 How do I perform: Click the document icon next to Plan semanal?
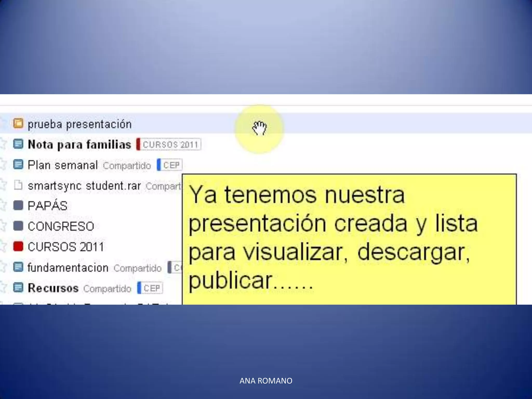18,164
